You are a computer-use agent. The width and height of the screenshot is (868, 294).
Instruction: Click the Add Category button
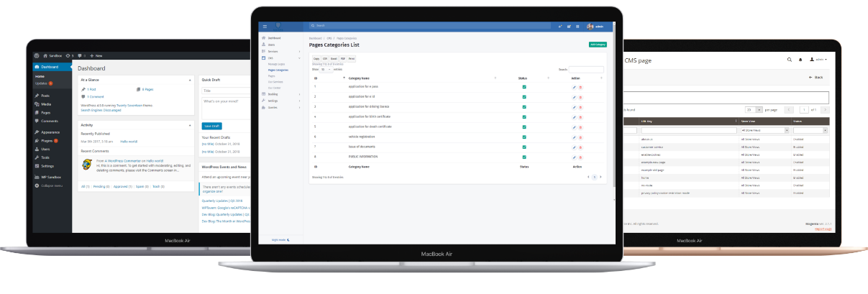point(598,45)
